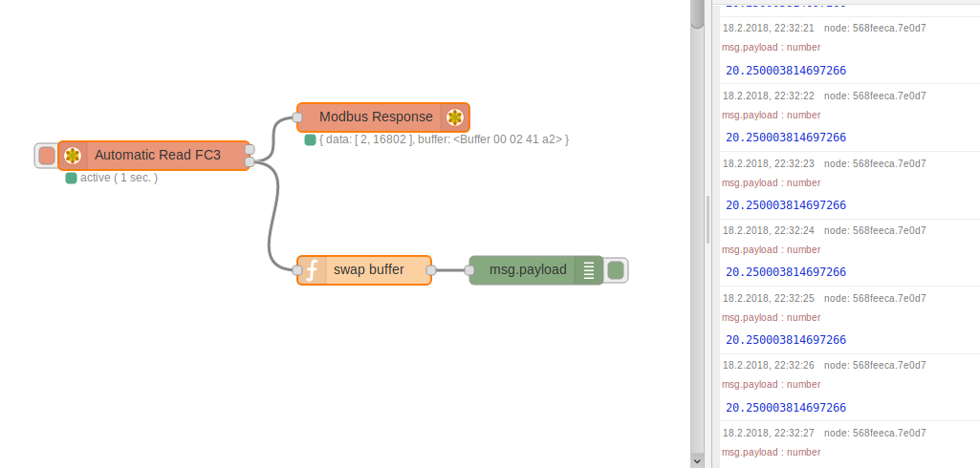This screenshot has width=980, height=468.
Task: Click the payload value logged at 22:32:25
Action: (x=786, y=340)
